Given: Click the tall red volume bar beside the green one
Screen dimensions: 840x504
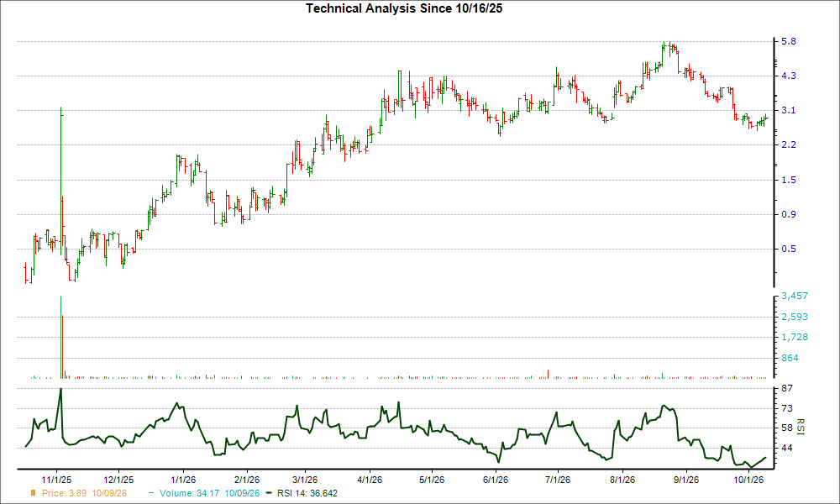Looking at the screenshot, I should pos(63,347).
